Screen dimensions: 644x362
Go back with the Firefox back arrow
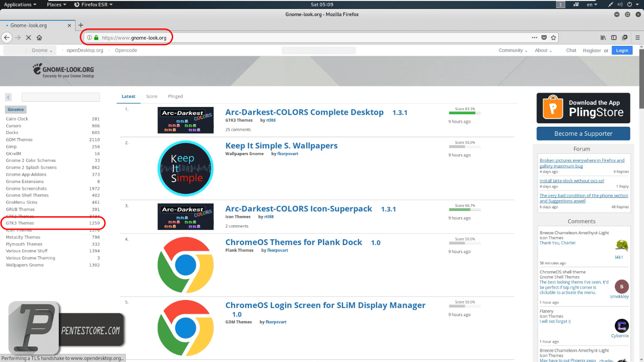coord(7,38)
